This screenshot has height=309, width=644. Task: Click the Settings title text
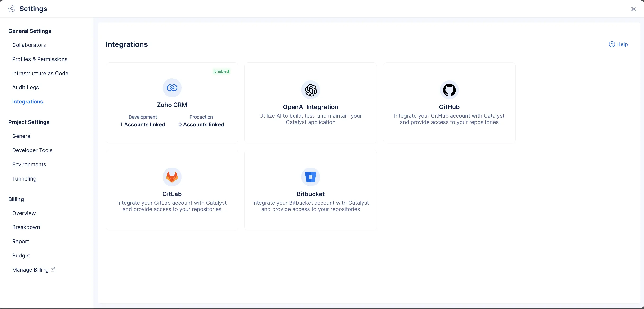(x=33, y=9)
